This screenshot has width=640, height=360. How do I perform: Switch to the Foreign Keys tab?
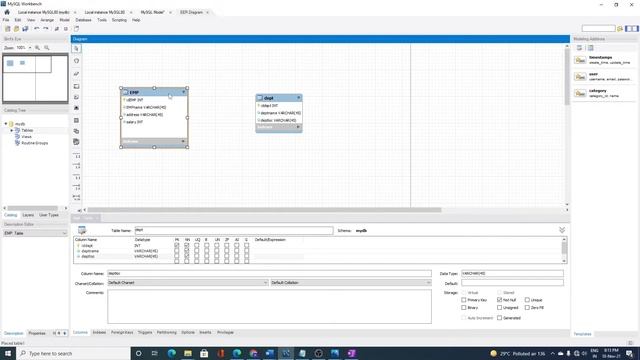click(x=122, y=333)
